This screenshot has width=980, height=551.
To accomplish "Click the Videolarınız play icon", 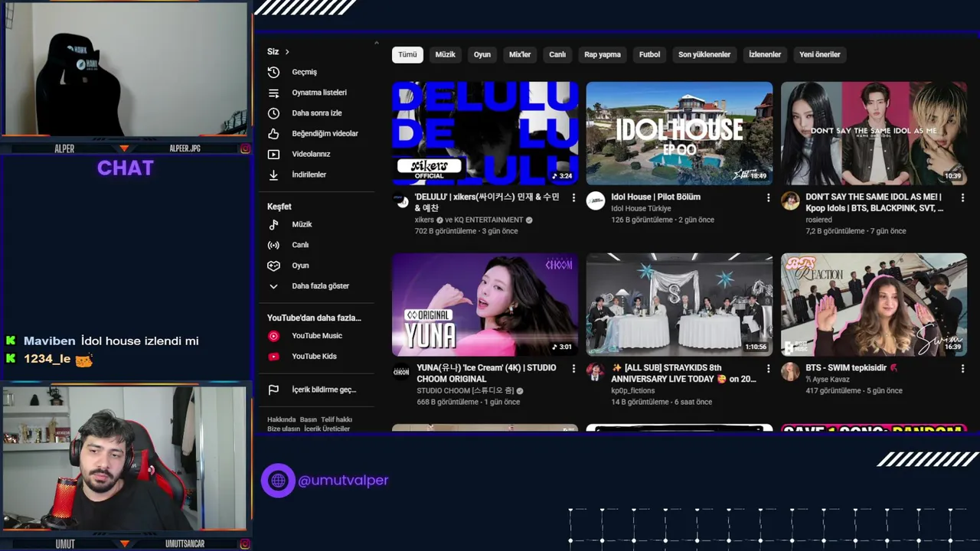I will point(273,155).
